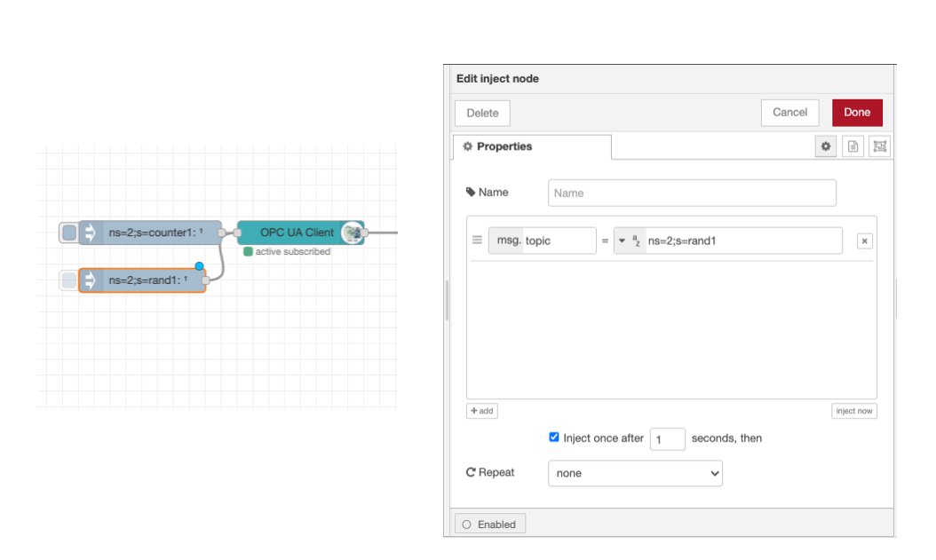The height and width of the screenshot is (560, 936).
Task: Toggle the Enabled node state button
Action: 490,525
